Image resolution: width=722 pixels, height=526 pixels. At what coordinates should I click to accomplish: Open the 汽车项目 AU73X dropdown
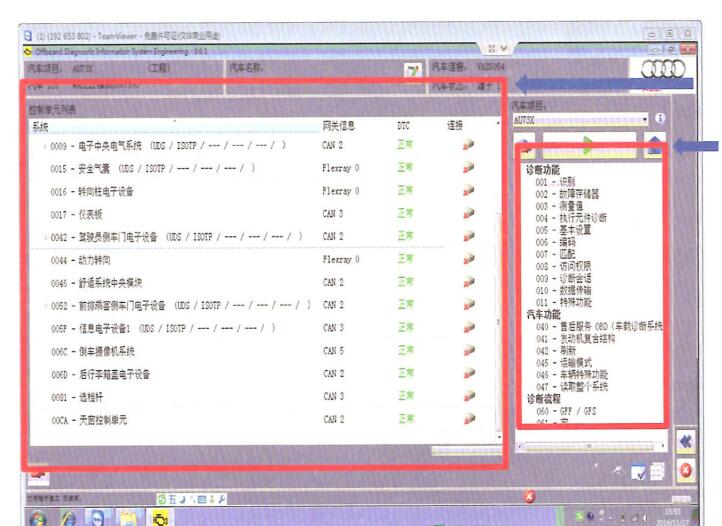point(581,120)
